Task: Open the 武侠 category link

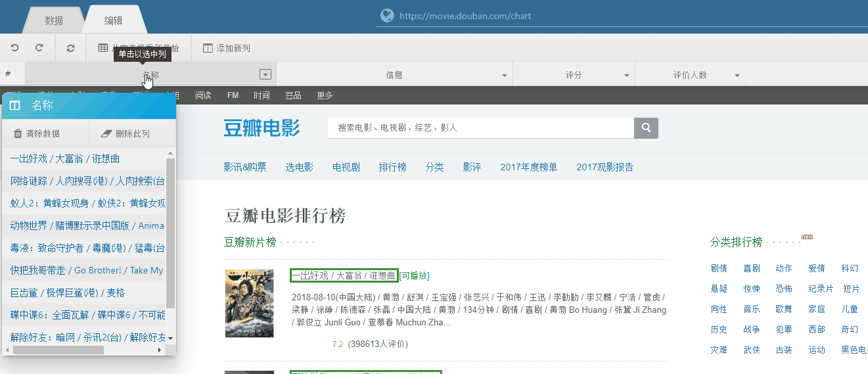Action: click(x=752, y=350)
